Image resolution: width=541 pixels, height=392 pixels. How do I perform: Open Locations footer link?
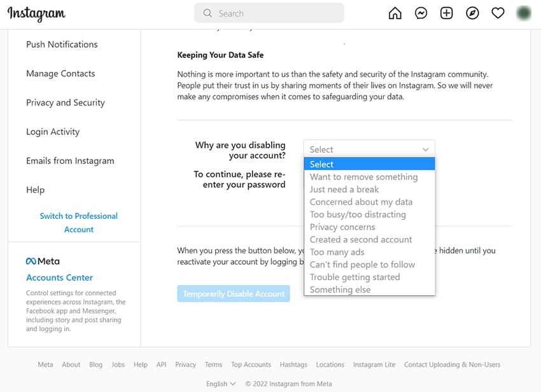tap(330, 365)
